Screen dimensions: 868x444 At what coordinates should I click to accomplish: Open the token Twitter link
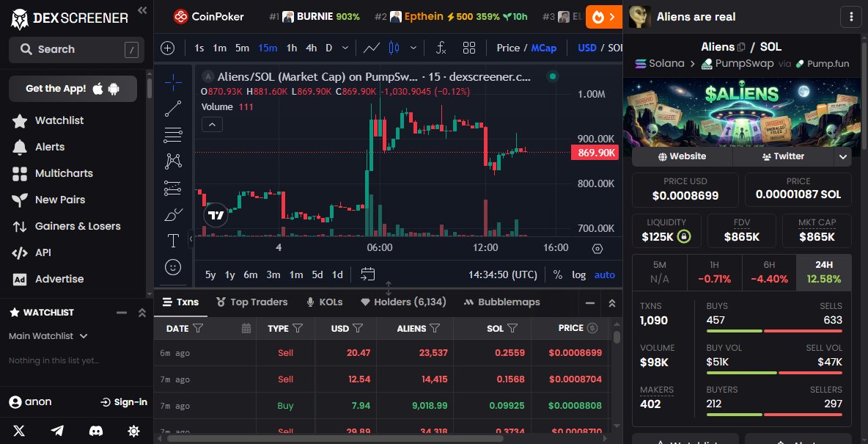pyautogui.click(x=783, y=157)
